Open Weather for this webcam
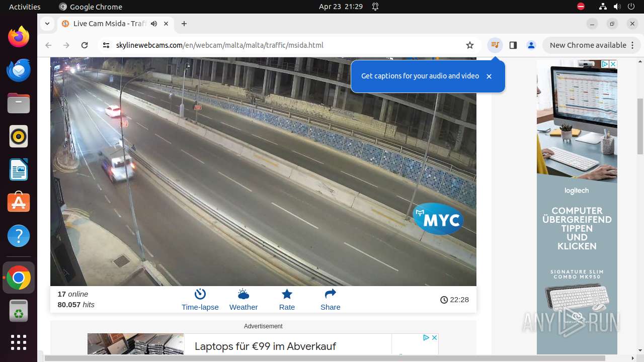 pos(244,300)
